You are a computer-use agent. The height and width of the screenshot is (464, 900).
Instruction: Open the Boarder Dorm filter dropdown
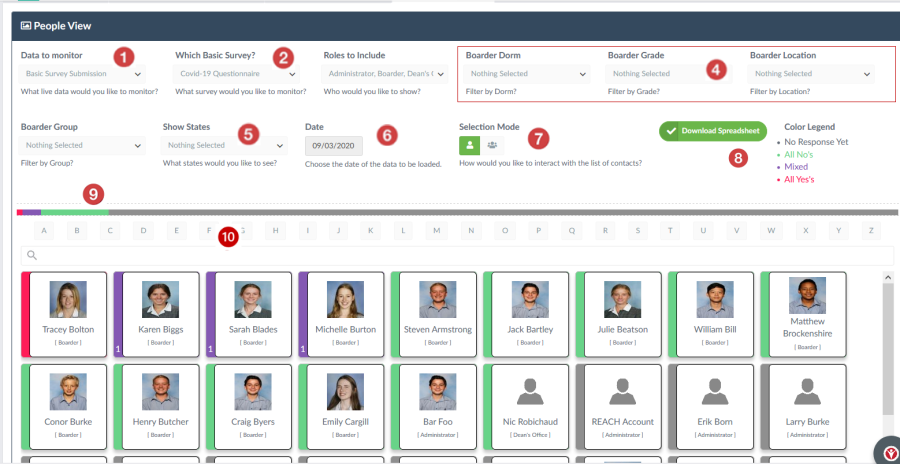coord(527,74)
